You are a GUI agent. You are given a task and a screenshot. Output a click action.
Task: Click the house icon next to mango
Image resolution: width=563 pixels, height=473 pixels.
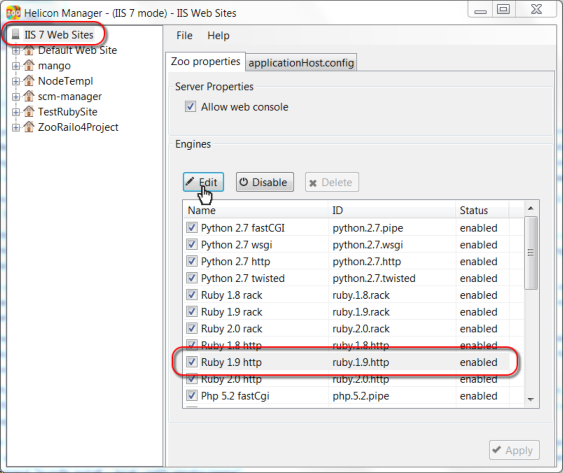click(x=28, y=65)
